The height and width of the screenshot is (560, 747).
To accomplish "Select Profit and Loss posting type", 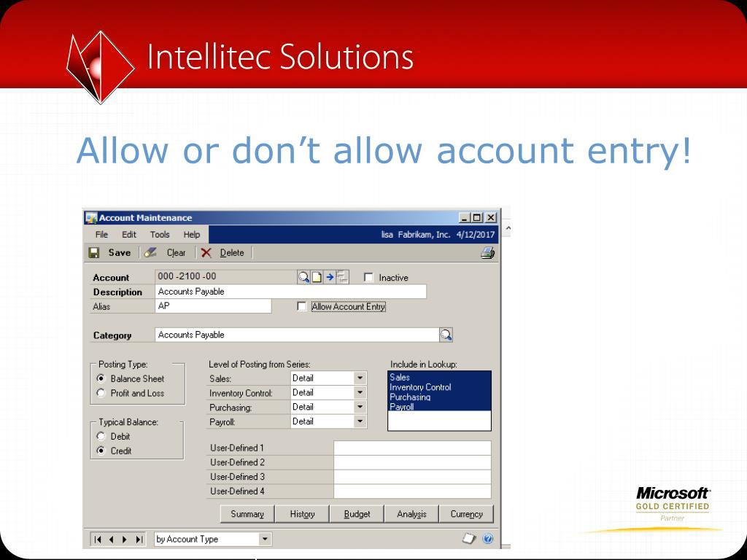I will pos(101,393).
